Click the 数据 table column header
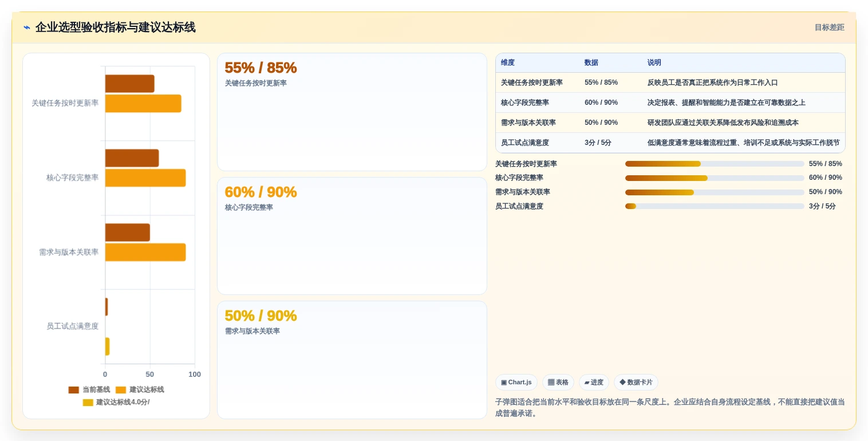 591,63
